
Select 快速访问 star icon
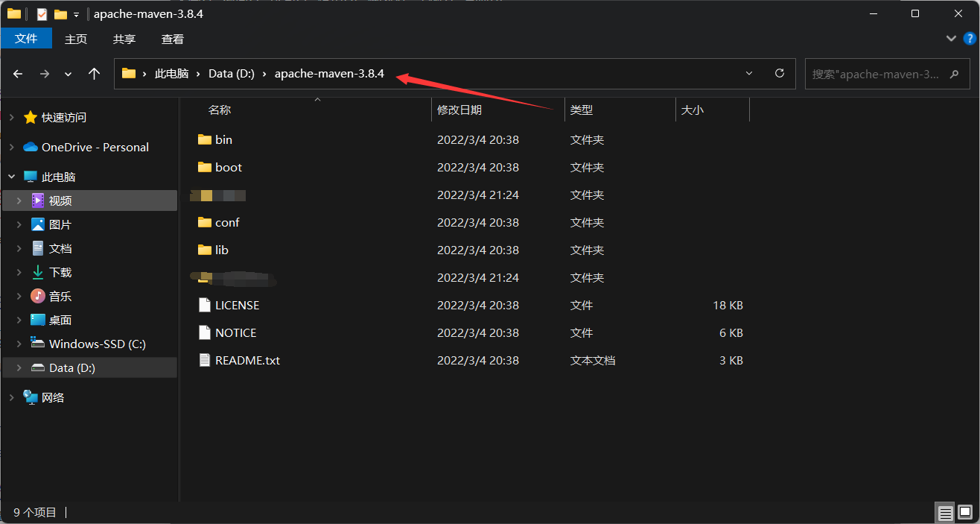(x=31, y=117)
